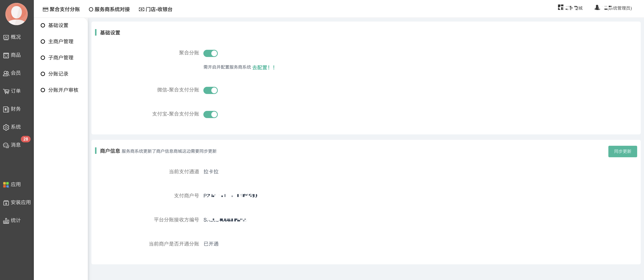The image size is (644, 280).
Task: Go to 会员 members section icon
Action: click(x=6, y=73)
